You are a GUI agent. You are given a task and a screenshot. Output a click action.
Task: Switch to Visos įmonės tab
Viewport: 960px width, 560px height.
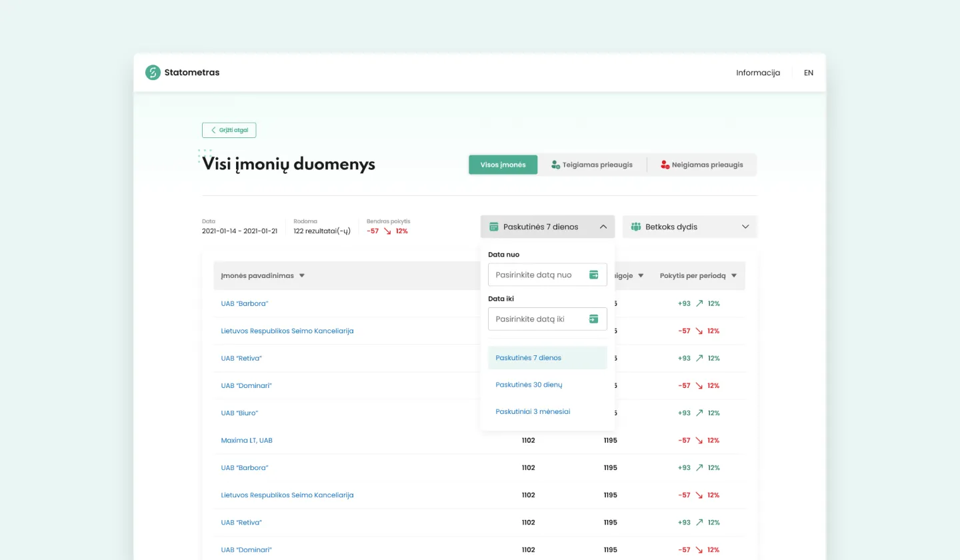click(503, 165)
